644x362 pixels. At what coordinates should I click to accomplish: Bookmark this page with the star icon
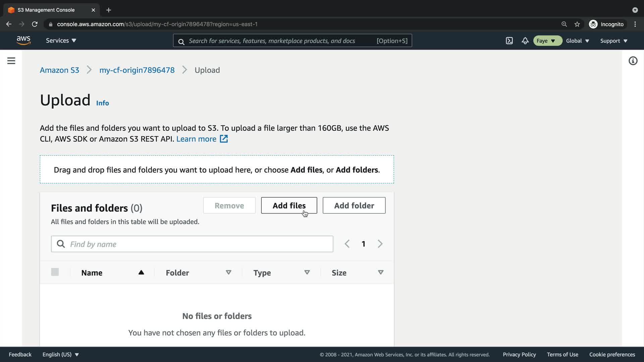coord(577,24)
